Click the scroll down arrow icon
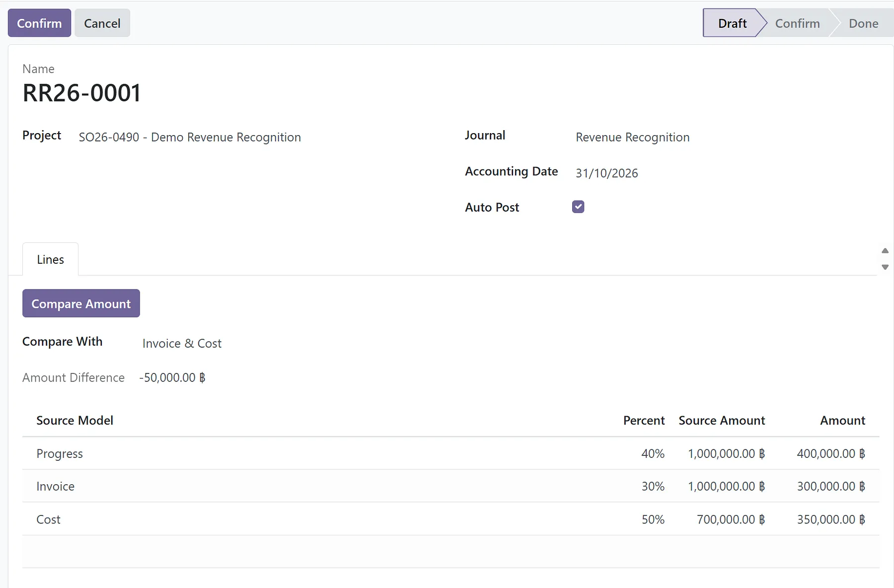The image size is (894, 588). click(x=885, y=267)
